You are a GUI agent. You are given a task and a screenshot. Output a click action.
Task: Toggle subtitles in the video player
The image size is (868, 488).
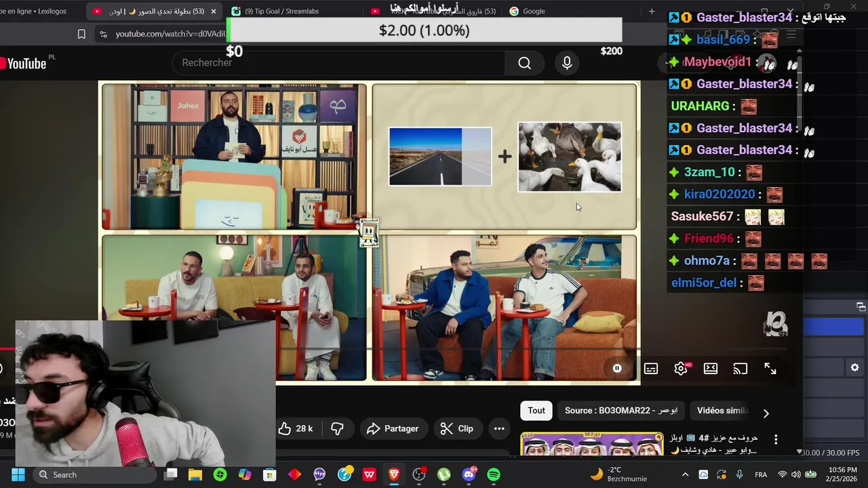click(x=651, y=368)
